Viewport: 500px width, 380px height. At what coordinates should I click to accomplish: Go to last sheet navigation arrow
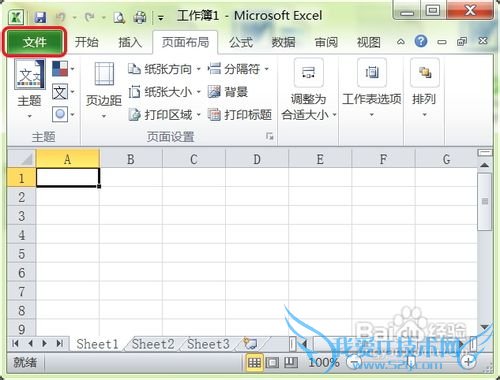click(x=60, y=343)
